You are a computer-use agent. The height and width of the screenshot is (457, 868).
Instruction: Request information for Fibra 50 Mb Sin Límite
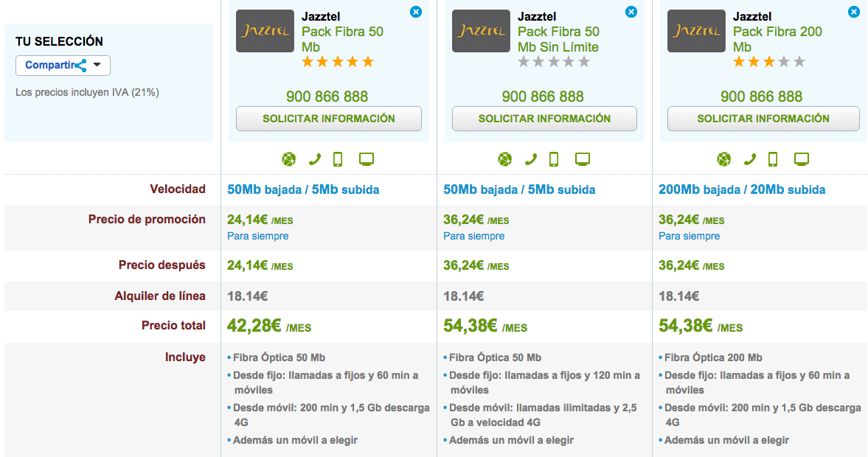click(x=545, y=119)
